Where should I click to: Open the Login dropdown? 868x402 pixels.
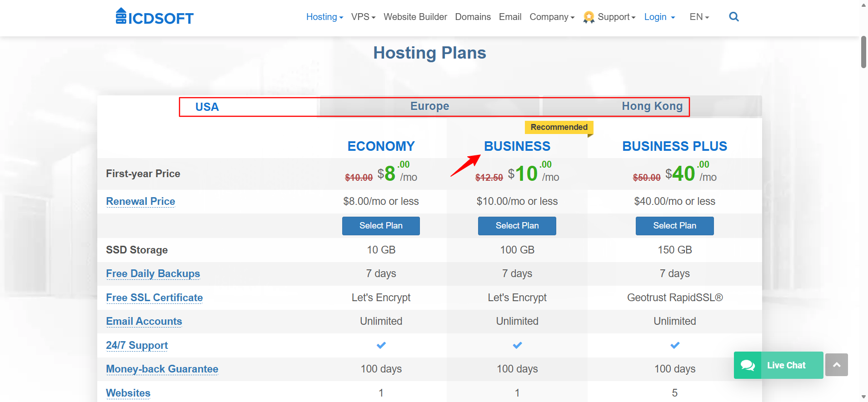click(659, 17)
